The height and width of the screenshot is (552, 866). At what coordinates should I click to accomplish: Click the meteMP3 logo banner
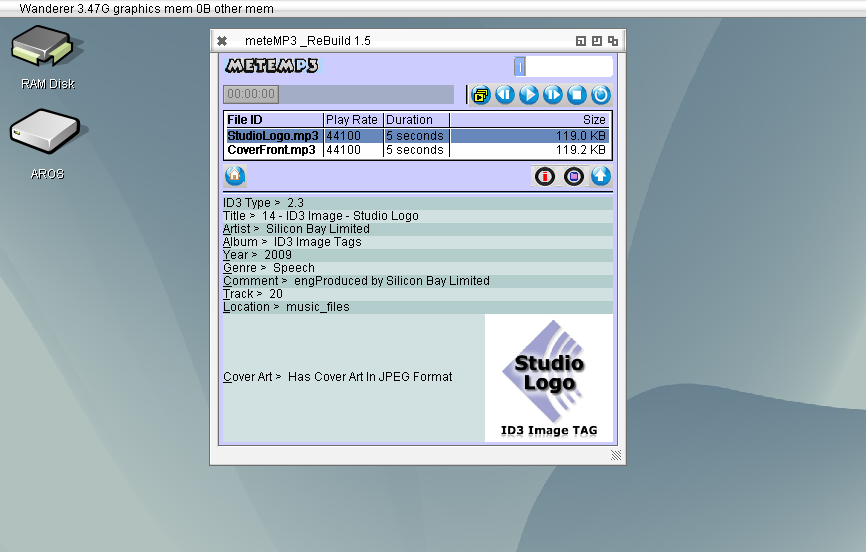coord(272,66)
